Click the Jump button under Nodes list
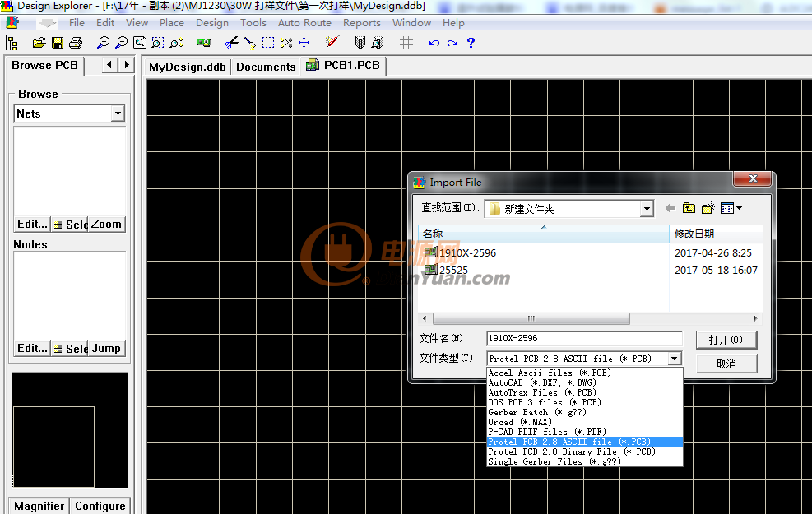 106,349
